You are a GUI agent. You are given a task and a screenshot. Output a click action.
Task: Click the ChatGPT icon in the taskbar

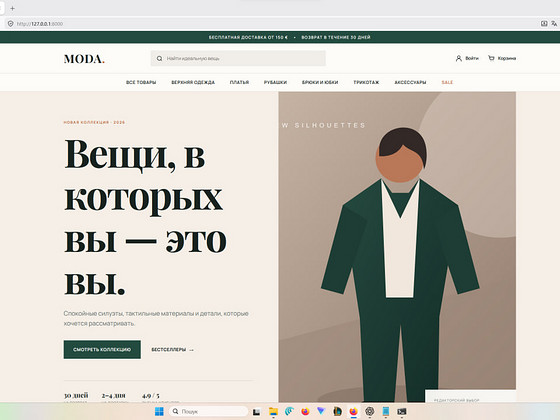click(370, 411)
